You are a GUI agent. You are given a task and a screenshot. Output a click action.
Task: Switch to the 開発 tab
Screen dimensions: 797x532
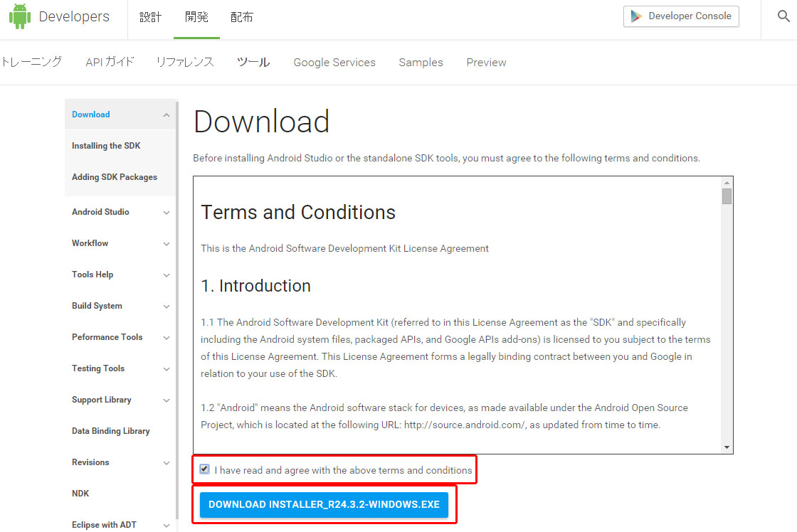pos(196,17)
